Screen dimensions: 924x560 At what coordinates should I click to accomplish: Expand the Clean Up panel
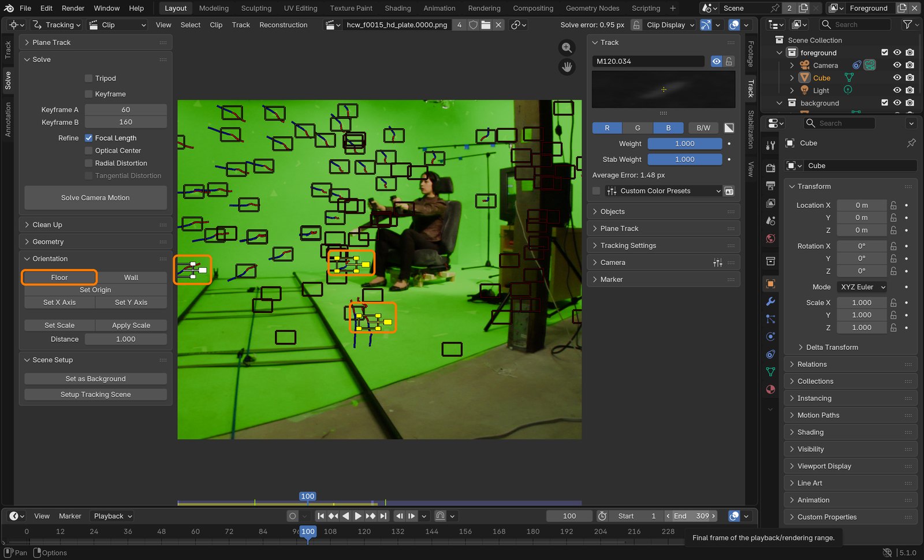tap(95, 225)
